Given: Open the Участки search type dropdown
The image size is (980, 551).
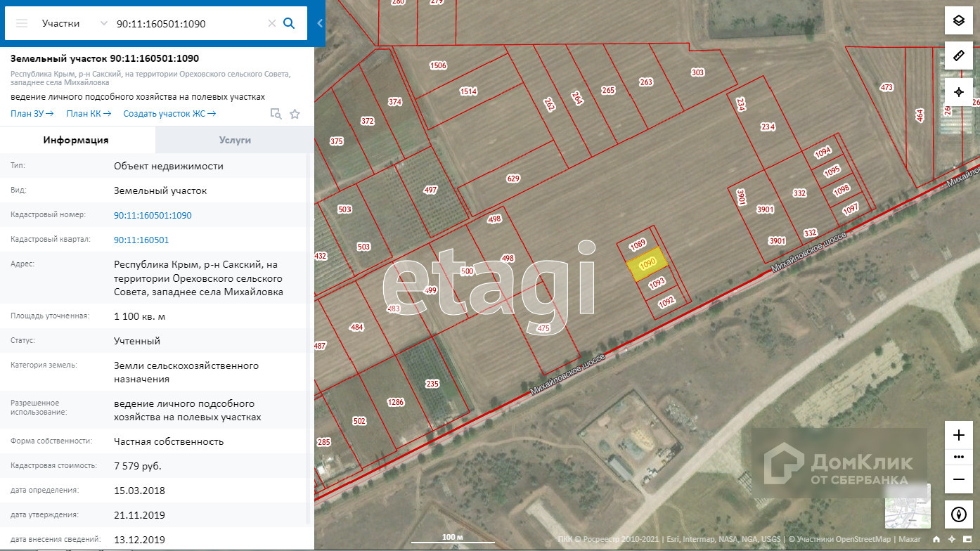Looking at the screenshot, I should pyautogui.click(x=74, y=23).
